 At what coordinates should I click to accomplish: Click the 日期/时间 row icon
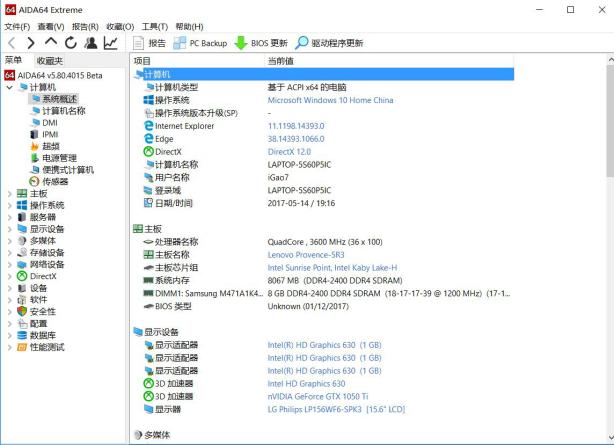(148, 203)
